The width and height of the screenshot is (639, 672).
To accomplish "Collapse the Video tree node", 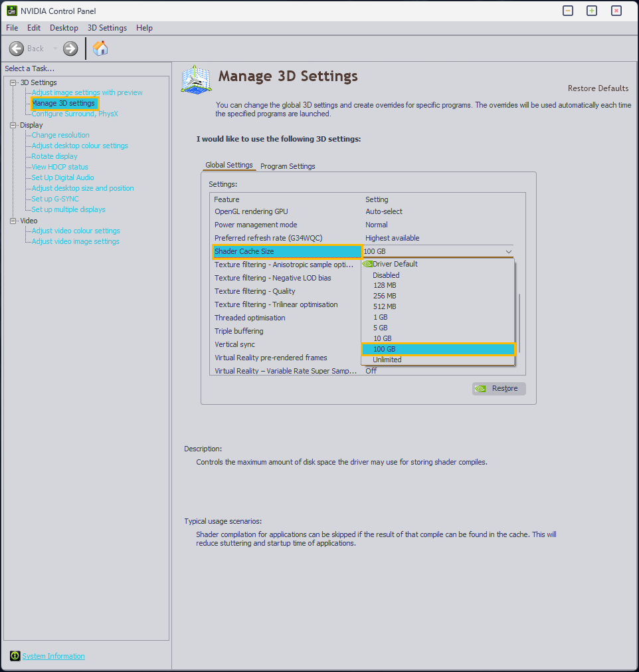I will 13,221.
